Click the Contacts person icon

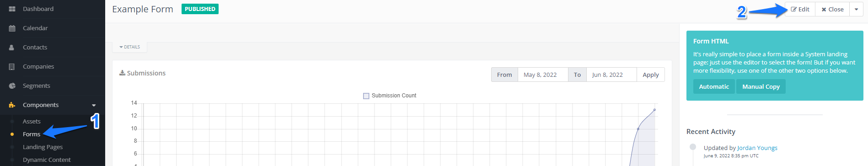[12, 47]
